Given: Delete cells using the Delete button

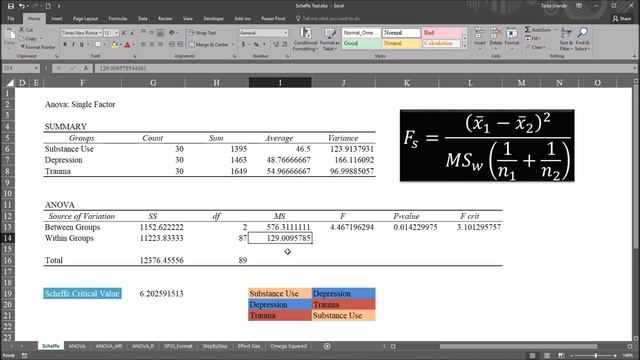Looking at the screenshot, I should (x=496, y=38).
